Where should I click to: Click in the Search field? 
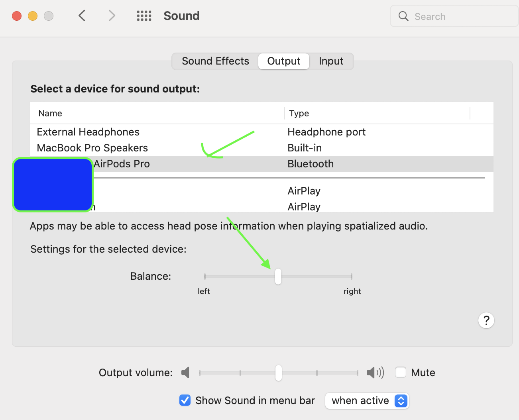(x=458, y=16)
